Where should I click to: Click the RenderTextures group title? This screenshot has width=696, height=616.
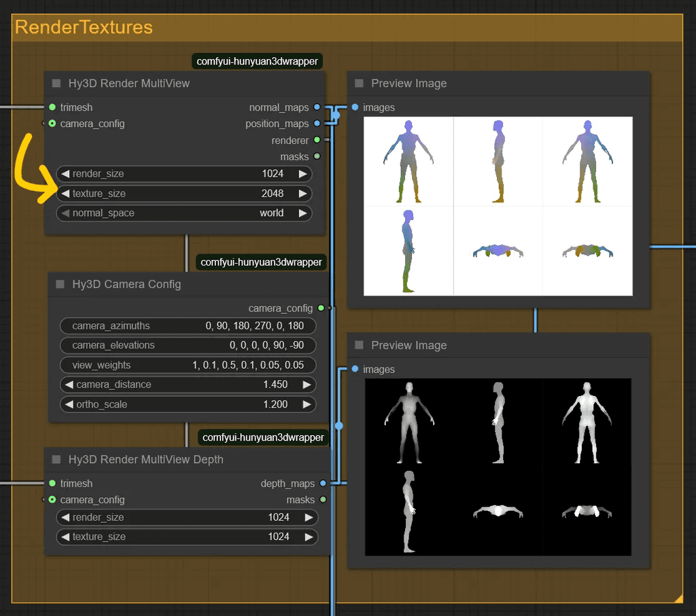tap(84, 27)
